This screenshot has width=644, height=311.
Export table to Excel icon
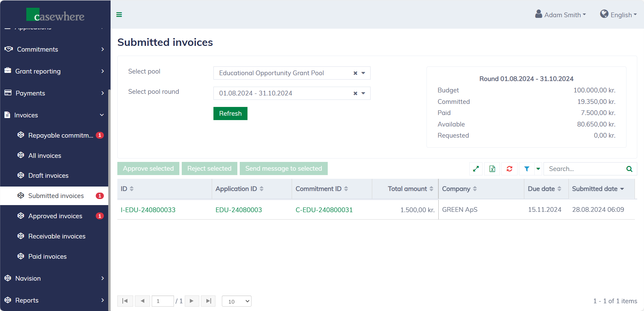click(x=492, y=169)
